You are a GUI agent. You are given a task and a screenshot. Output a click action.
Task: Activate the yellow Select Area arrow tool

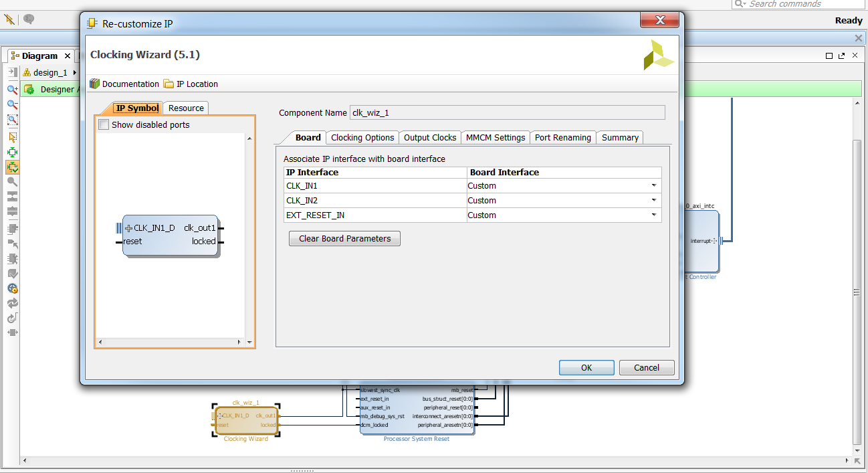pyautogui.click(x=12, y=136)
